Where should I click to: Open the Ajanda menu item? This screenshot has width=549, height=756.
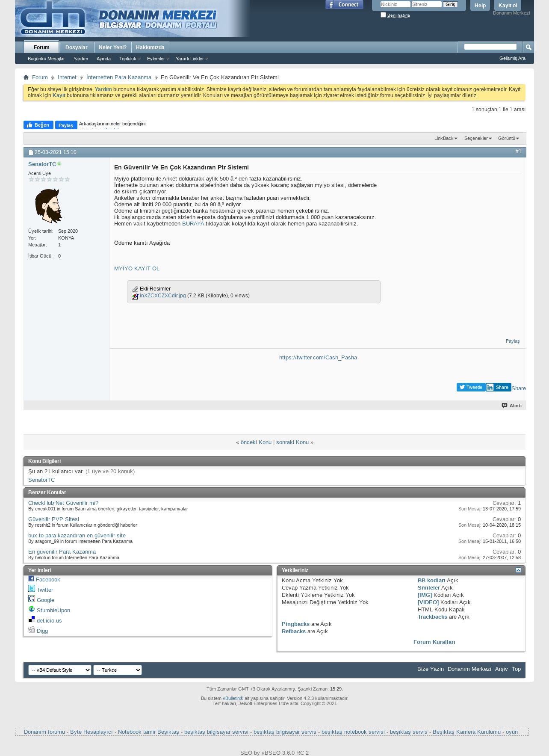coord(103,59)
